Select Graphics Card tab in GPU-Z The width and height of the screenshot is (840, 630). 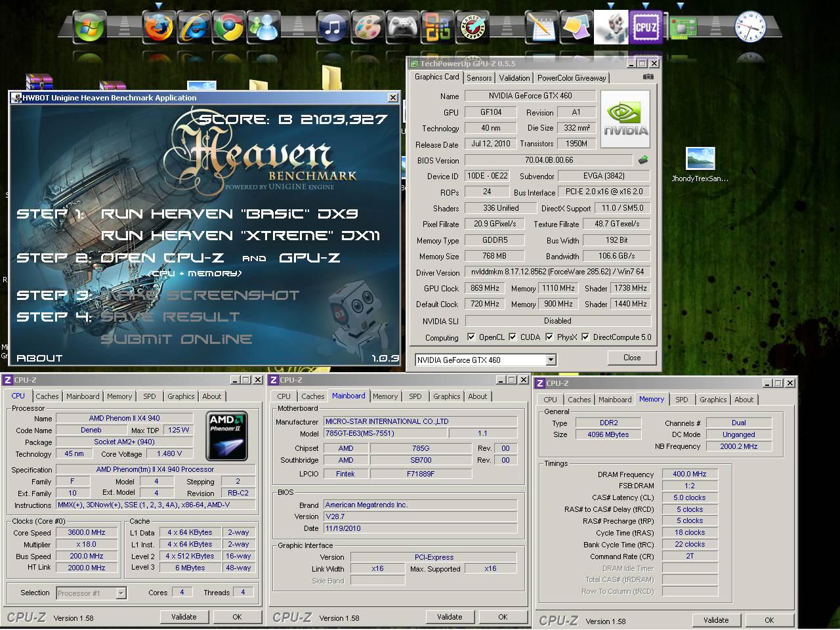(x=437, y=77)
